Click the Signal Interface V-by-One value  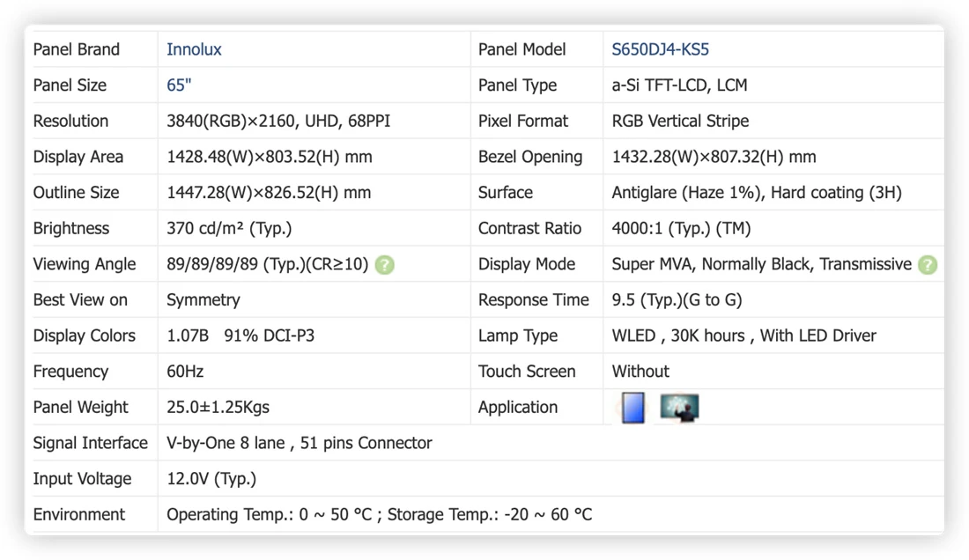(x=300, y=443)
